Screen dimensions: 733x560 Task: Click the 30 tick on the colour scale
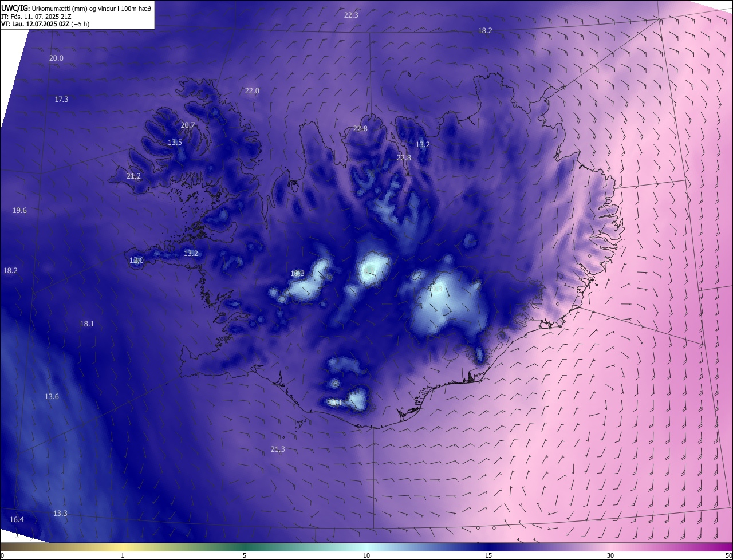[x=610, y=556]
